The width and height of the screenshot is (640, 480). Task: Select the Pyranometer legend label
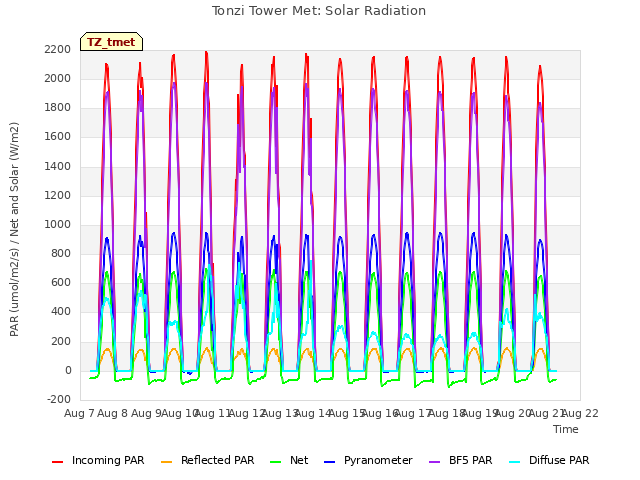click(378, 460)
